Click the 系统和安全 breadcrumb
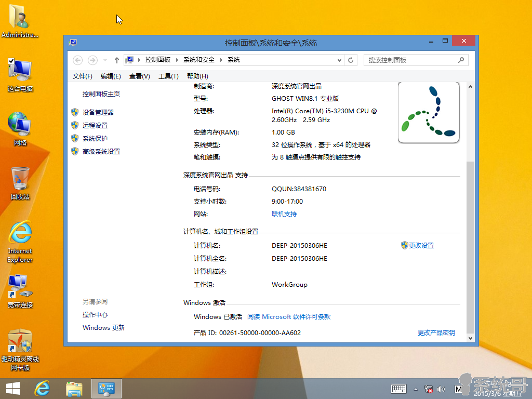The height and width of the screenshot is (399, 532). coord(199,60)
